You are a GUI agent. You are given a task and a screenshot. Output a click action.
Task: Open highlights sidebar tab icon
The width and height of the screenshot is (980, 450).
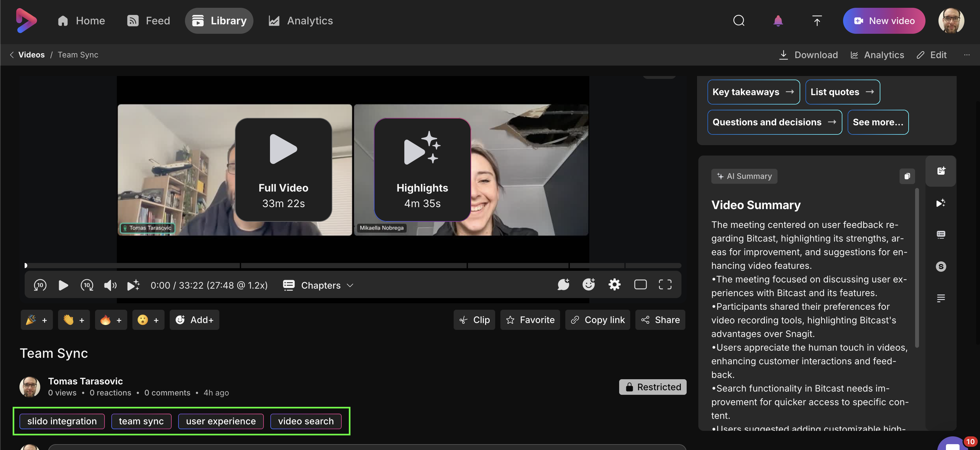point(941,203)
